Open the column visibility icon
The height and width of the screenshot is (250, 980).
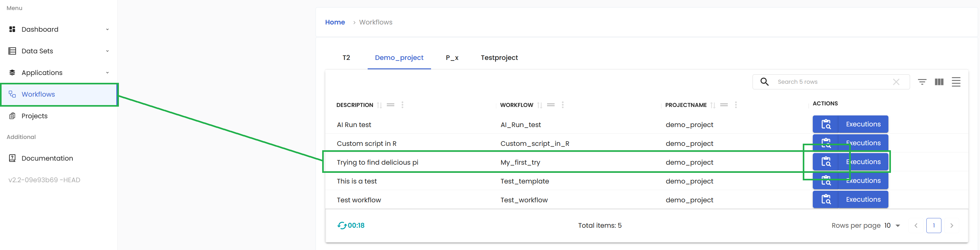(939, 82)
